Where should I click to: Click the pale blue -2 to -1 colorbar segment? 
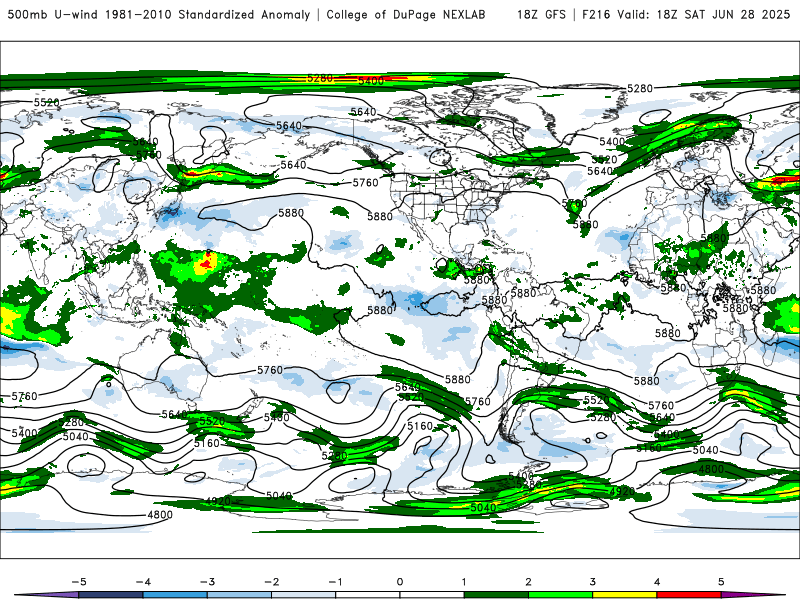pyautogui.click(x=304, y=595)
